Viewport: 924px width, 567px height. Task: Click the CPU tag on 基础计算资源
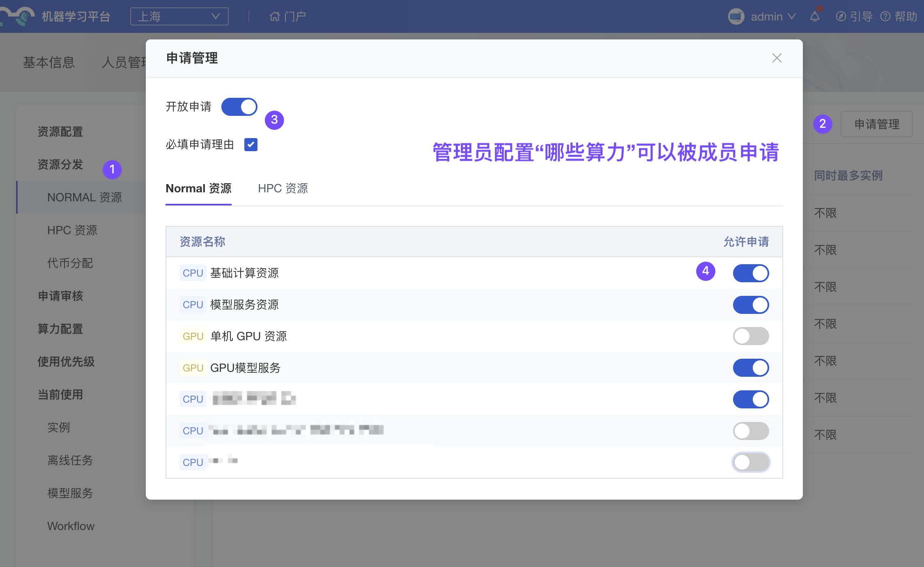(x=193, y=273)
